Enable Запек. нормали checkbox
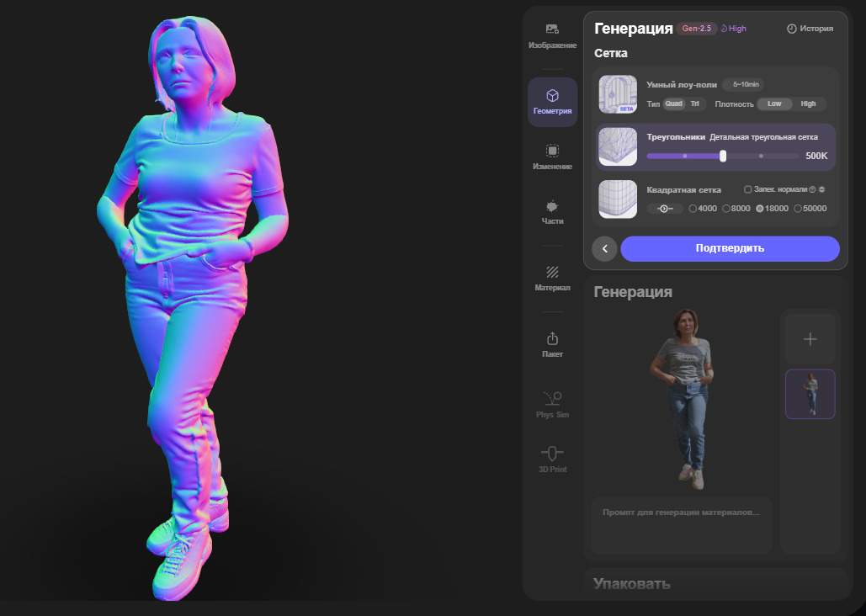866x616 pixels. click(748, 189)
